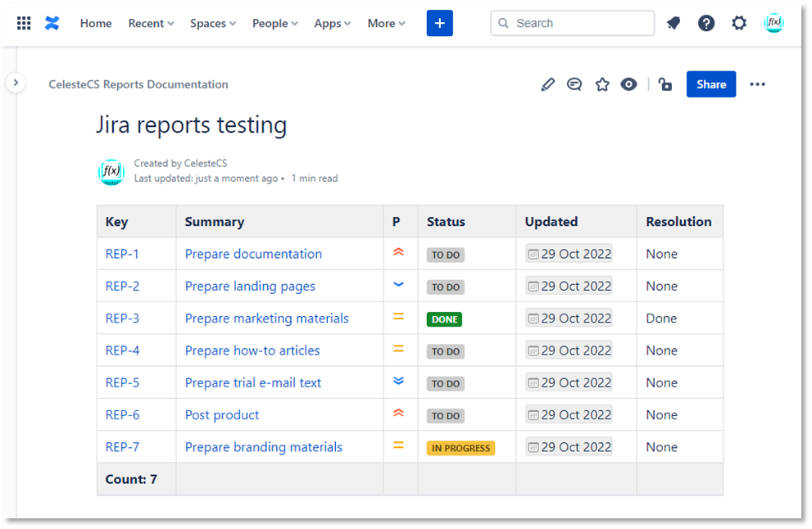Open issue link REP-7
The width and height of the screenshot is (812, 529).
pyautogui.click(x=122, y=446)
